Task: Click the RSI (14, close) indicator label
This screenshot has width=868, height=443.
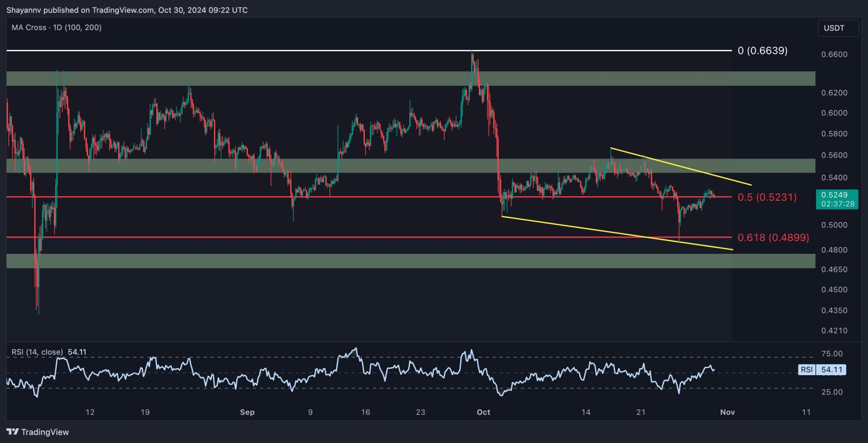Action: [37, 352]
